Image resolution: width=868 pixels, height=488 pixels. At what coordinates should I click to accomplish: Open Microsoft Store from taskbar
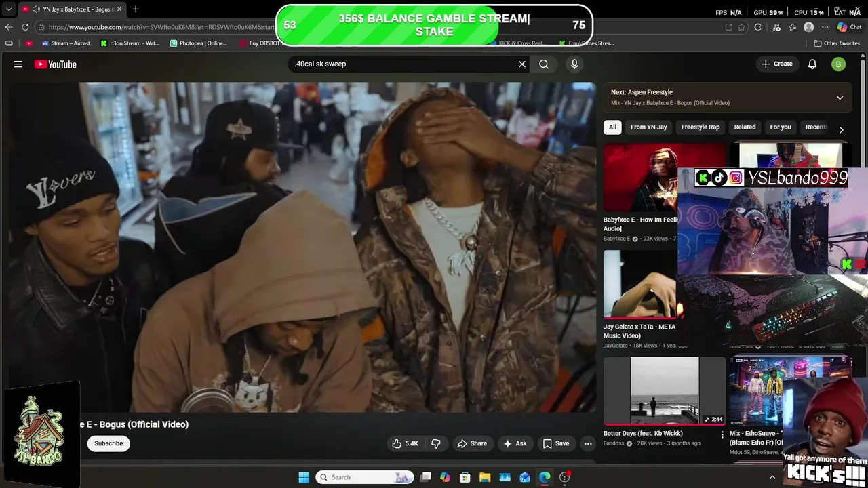pos(465,477)
